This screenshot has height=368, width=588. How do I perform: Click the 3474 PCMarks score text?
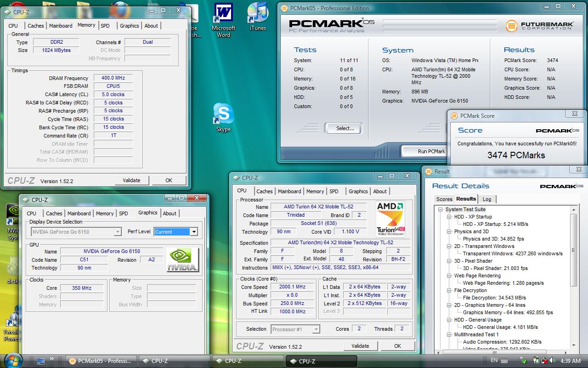516,155
